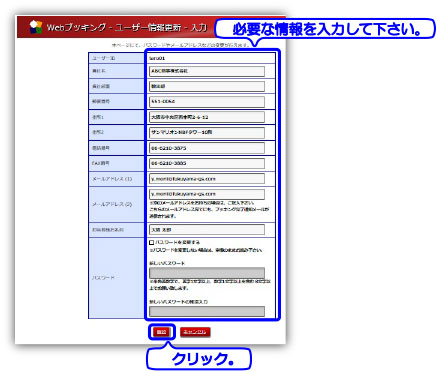Click the メールアドレス (1) row label

point(112,179)
